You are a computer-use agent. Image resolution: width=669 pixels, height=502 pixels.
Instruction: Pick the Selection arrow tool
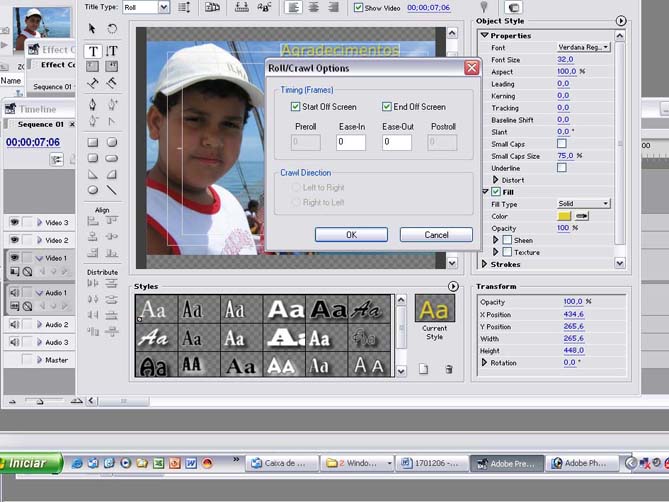click(x=93, y=29)
